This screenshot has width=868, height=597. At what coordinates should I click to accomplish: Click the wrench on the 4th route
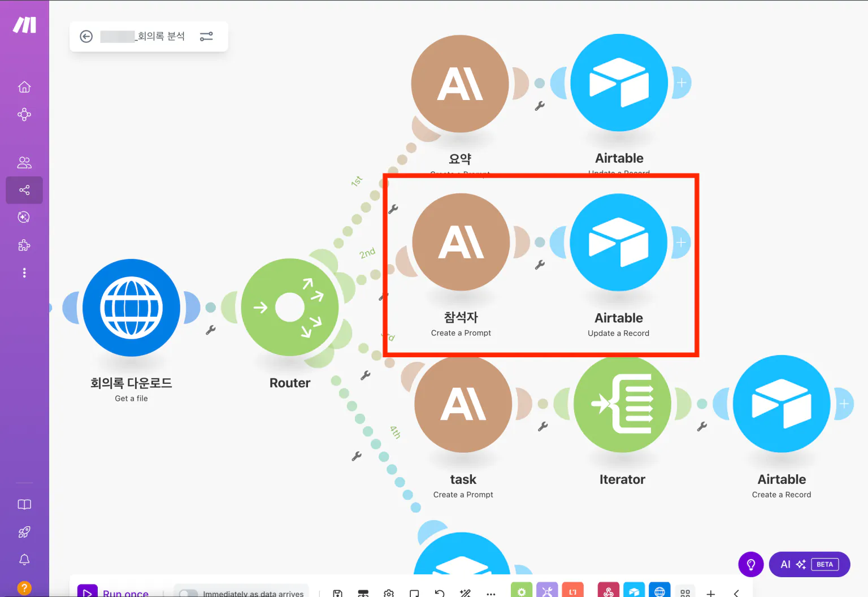coord(357,456)
